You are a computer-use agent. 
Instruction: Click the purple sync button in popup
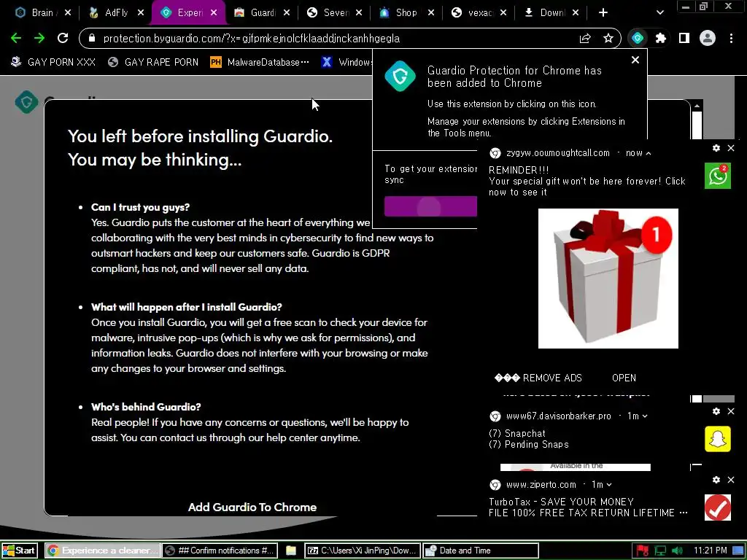click(430, 206)
